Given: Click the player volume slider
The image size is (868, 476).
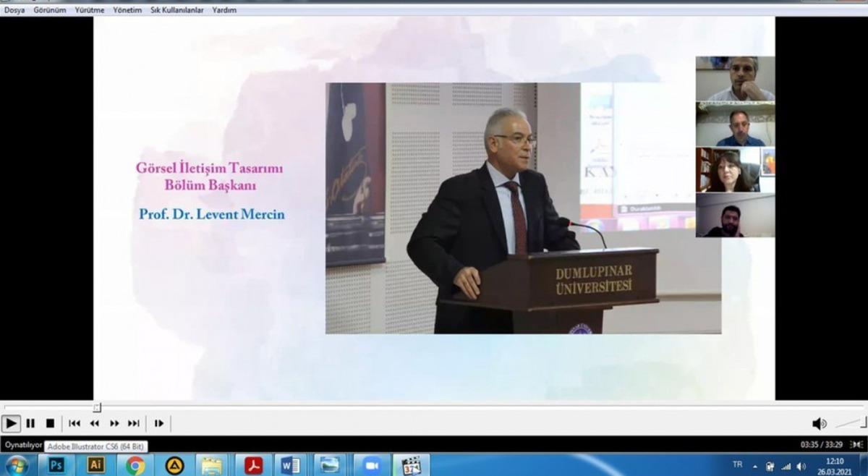Looking at the screenshot, I should coord(849,422).
